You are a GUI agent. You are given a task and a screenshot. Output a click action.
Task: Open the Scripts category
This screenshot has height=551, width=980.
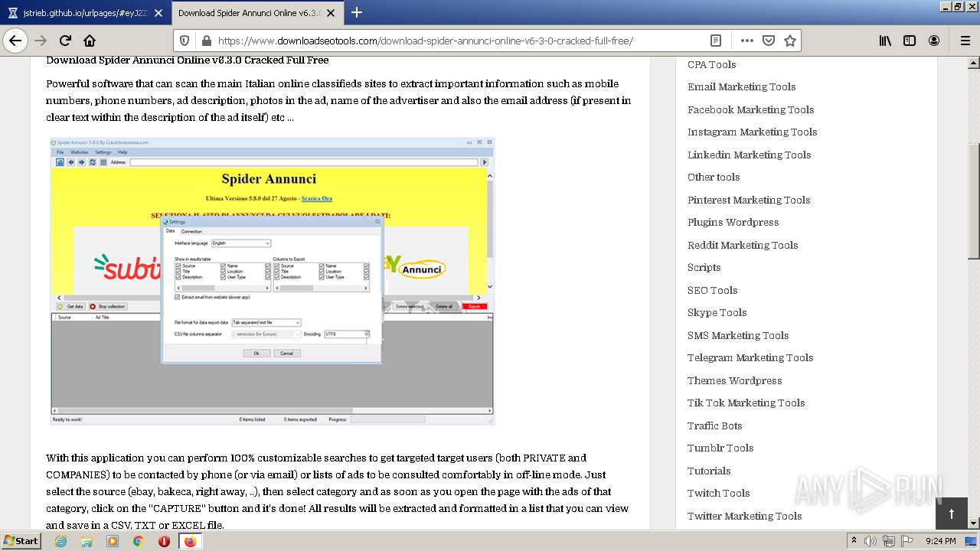(704, 267)
